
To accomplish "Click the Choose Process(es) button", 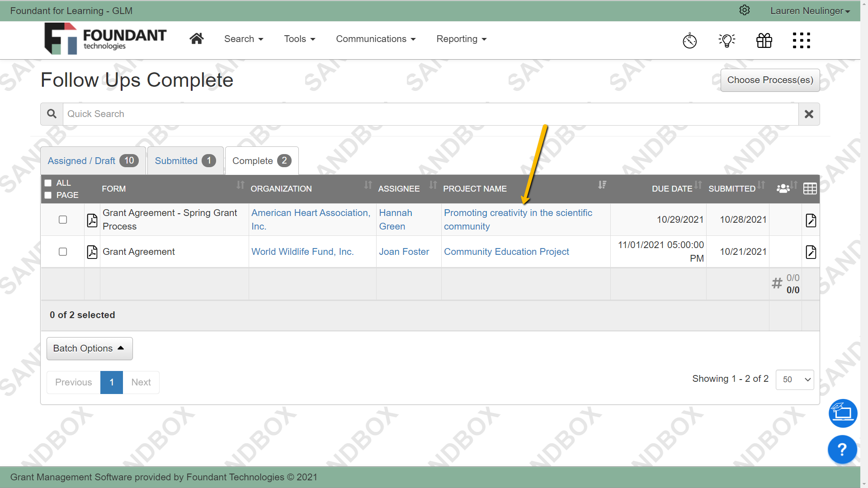I will pos(770,80).
